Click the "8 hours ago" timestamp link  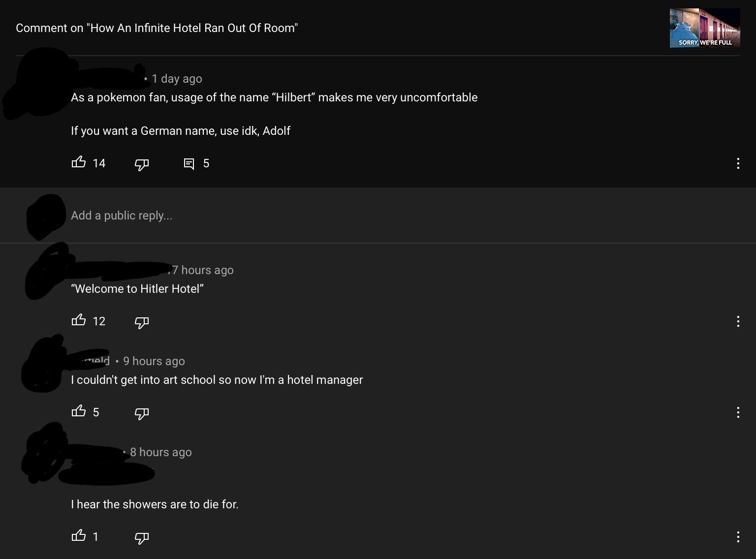161,452
